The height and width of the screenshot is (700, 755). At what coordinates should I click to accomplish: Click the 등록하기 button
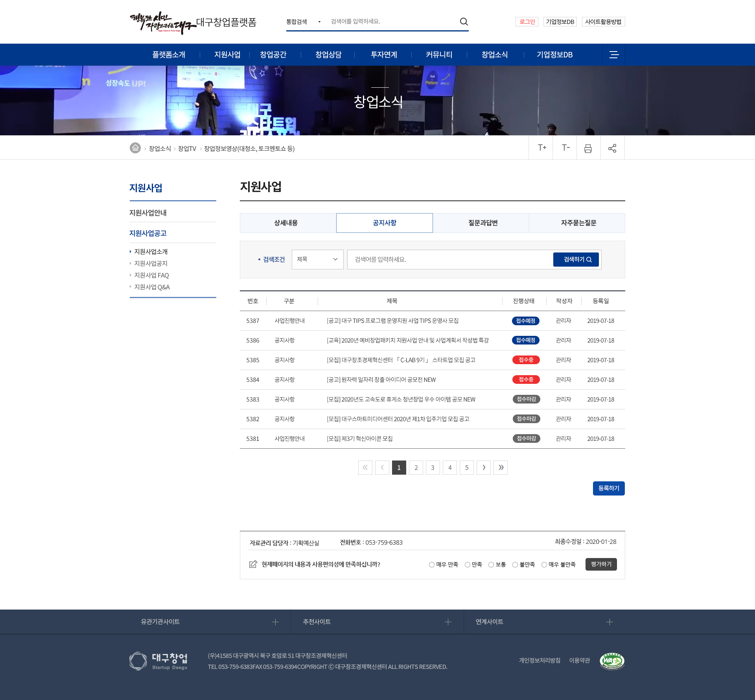tap(608, 488)
